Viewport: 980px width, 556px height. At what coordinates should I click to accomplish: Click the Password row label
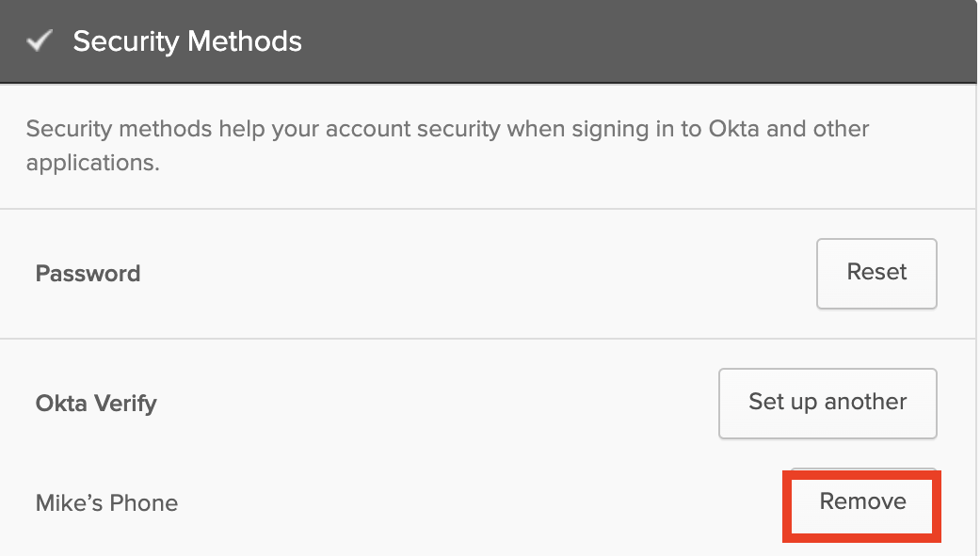point(88,273)
